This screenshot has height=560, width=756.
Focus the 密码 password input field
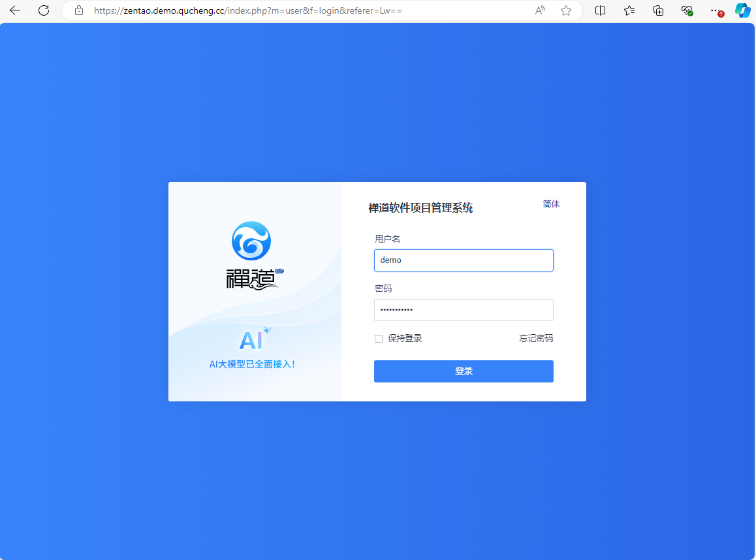click(464, 310)
